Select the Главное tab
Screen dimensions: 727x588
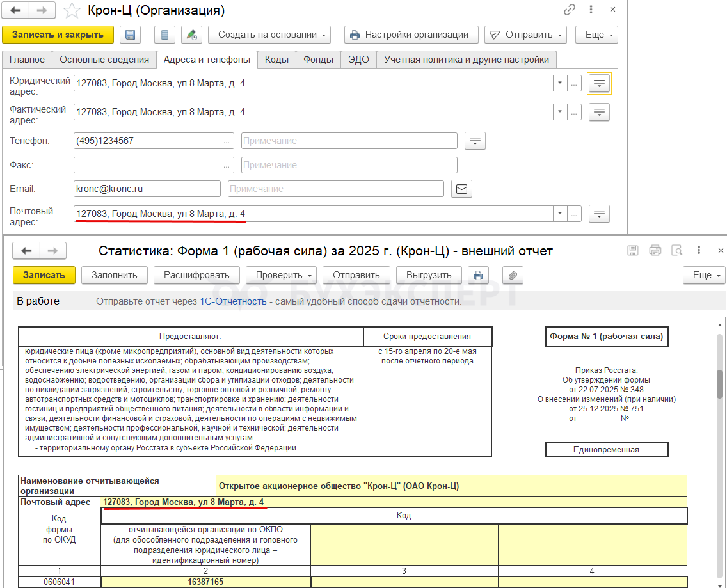tap(27, 60)
